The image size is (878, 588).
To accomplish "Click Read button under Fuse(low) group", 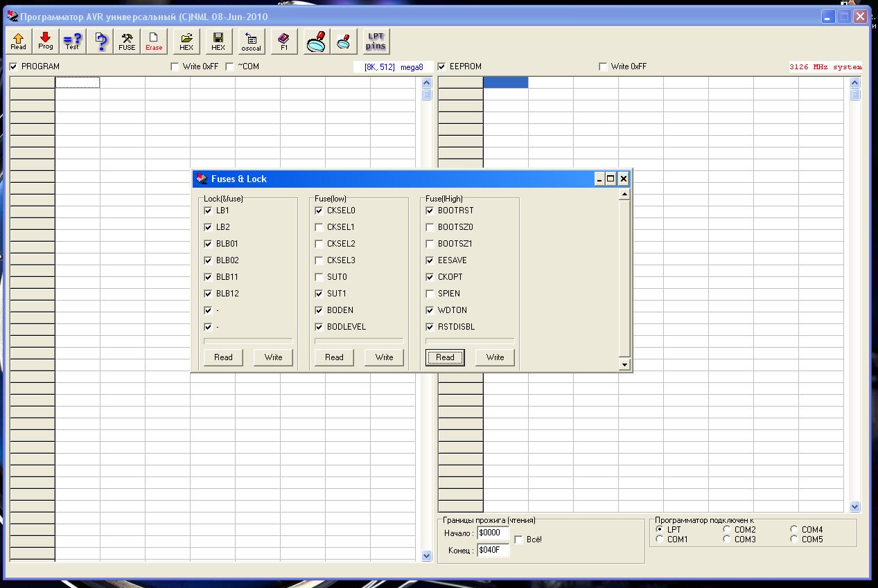I will 334,357.
